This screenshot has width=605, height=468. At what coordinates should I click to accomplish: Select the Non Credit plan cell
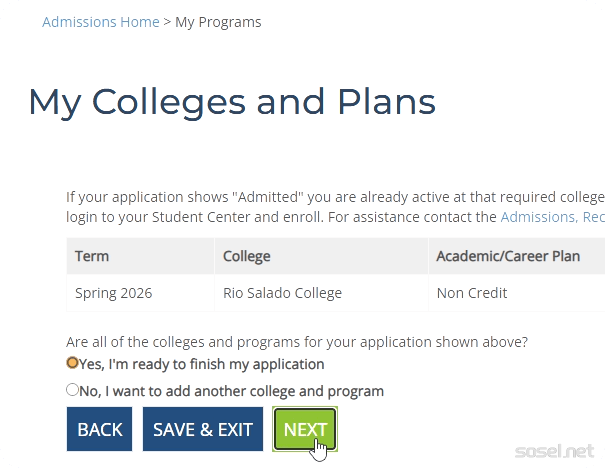click(x=472, y=293)
